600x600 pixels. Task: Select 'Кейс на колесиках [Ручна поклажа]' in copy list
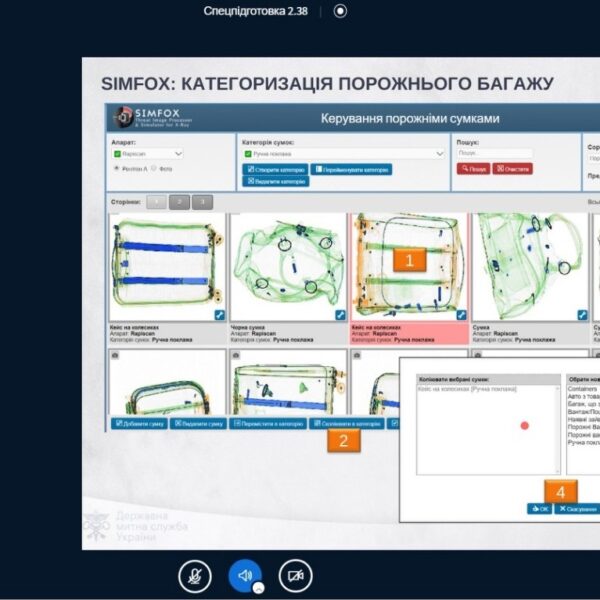(x=467, y=389)
